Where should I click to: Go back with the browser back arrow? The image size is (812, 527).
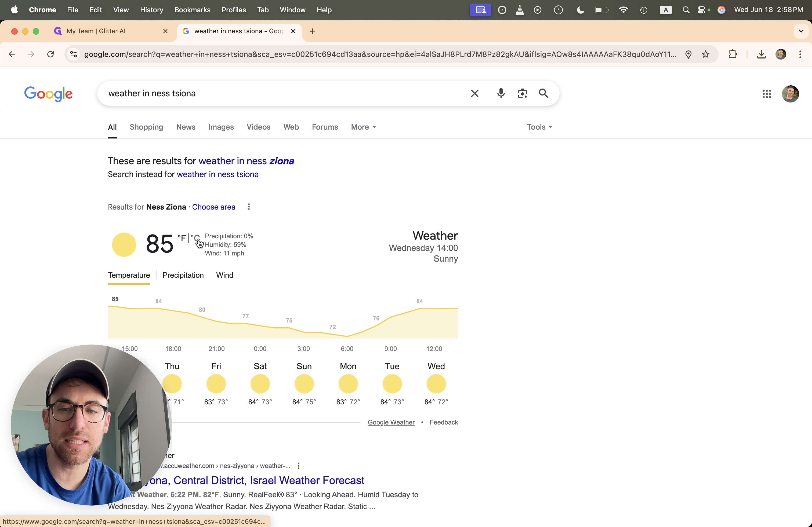tap(12, 54)
